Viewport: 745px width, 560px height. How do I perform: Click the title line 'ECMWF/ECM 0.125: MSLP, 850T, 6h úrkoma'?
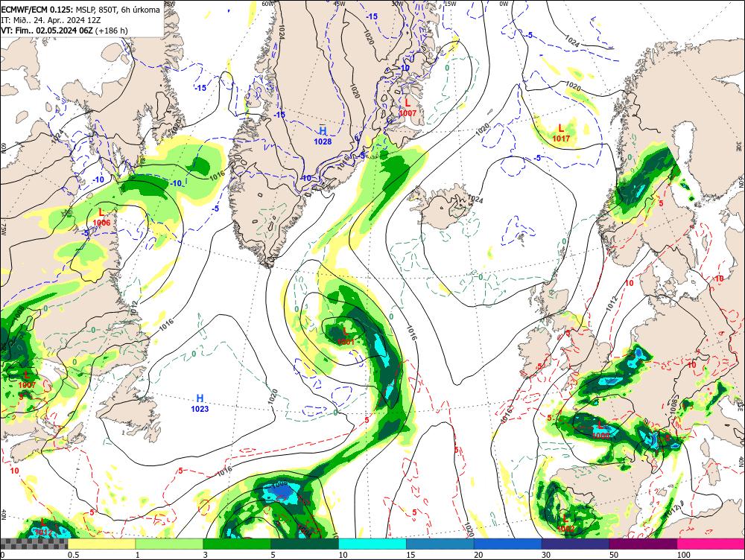pos(80,10)
